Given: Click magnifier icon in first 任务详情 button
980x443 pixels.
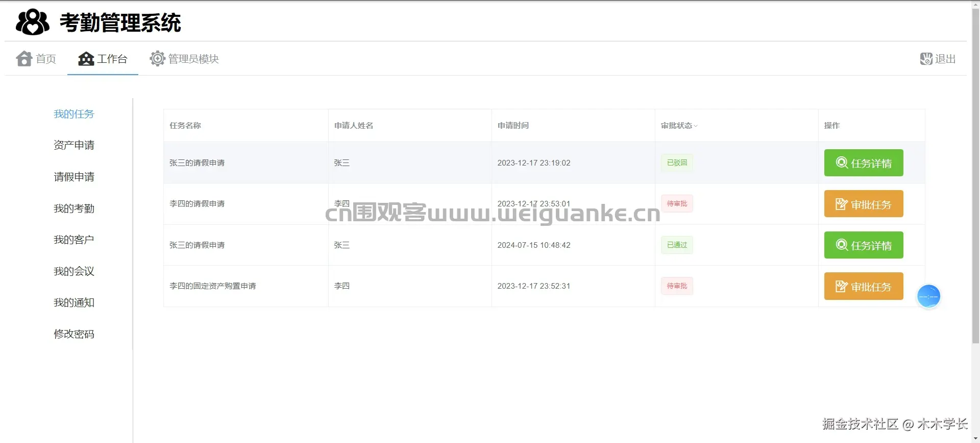Looking at the screenshot, I should click(842, 162).
